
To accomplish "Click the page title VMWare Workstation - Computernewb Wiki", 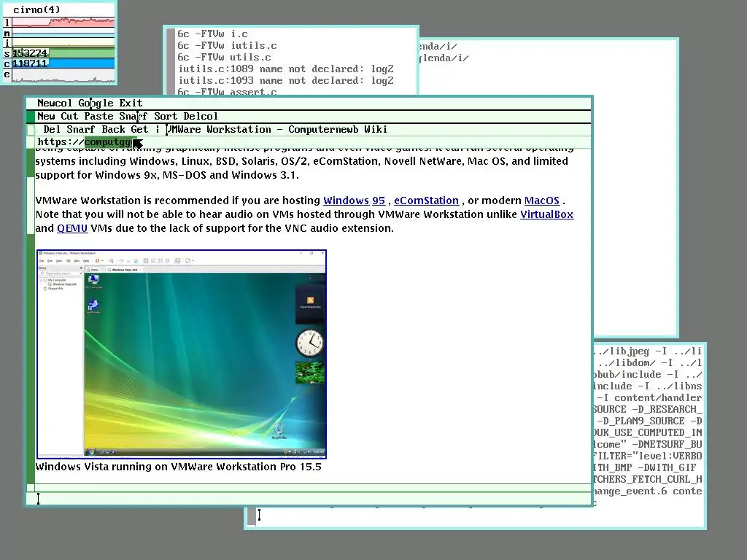I will coord(277,130).
